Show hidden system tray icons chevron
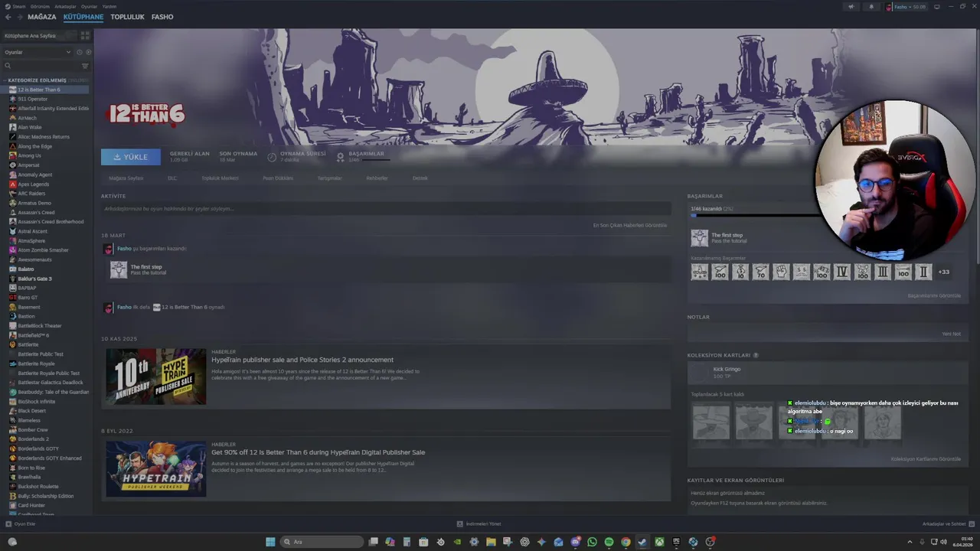 (x=910, y=542)
